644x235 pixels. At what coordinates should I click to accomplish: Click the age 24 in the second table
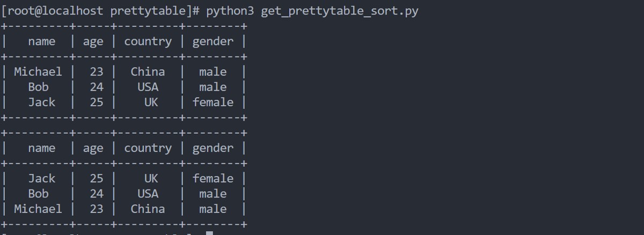pyautogui.click(x=97, y=194)
